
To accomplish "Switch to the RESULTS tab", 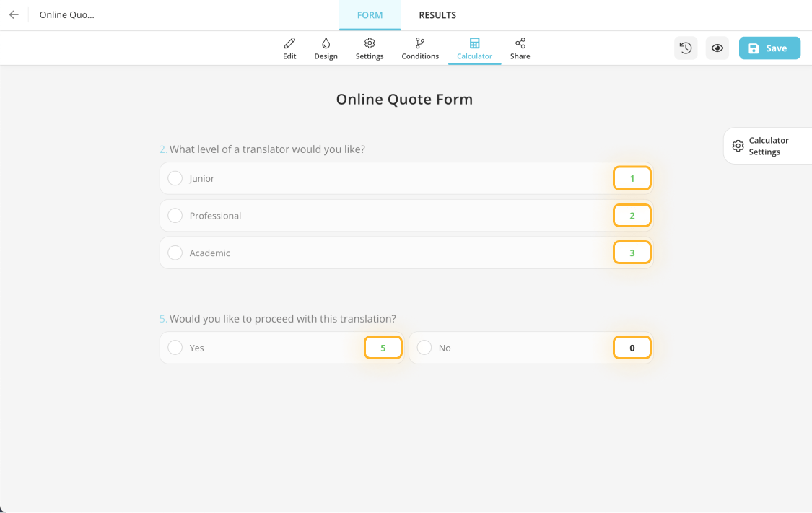I will coord(437,14).
